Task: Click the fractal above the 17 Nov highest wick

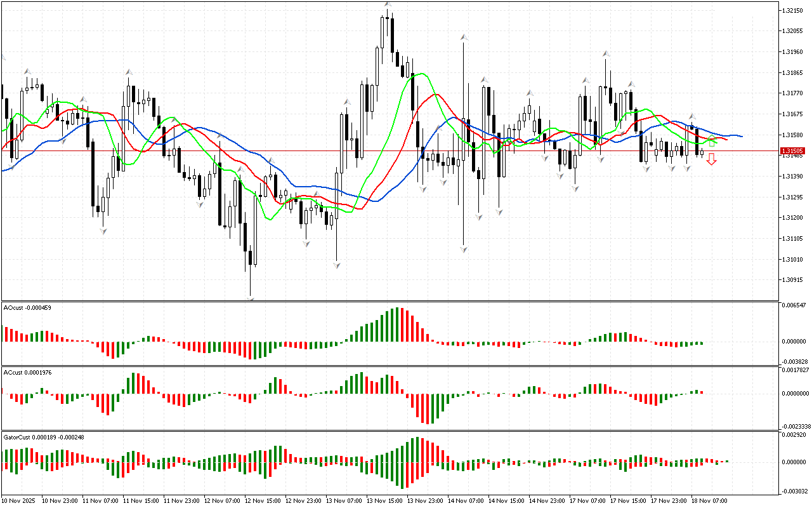Action: point(606,54)
